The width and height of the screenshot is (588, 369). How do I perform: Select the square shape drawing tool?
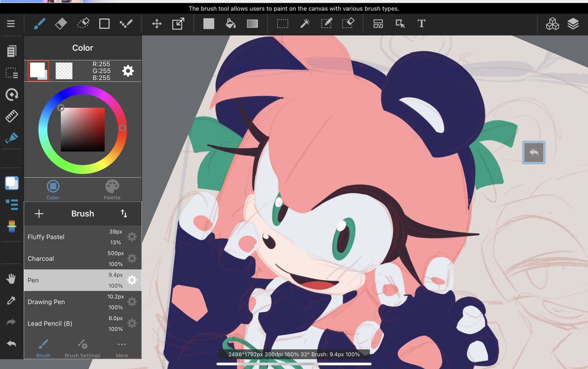(104, 23)
